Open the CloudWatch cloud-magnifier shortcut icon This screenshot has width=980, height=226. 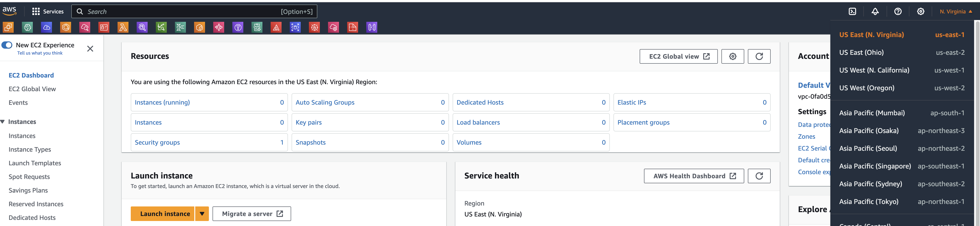click(85, 27)
